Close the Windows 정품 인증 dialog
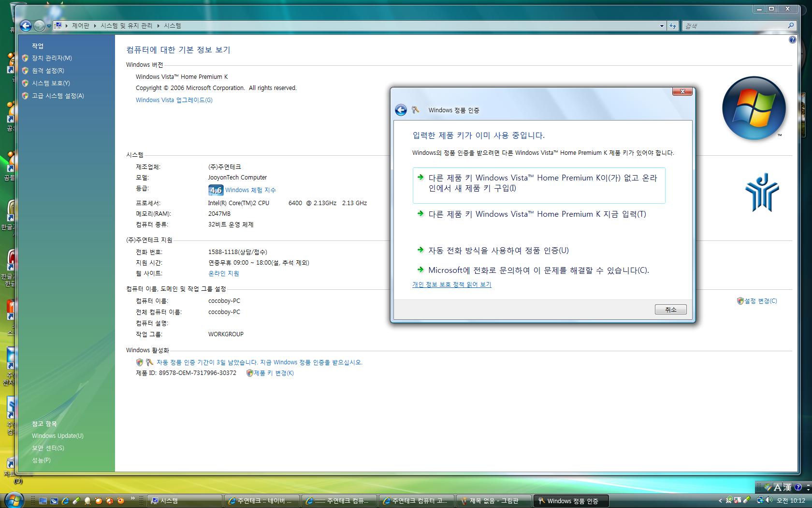Image resolution: width=812 pixels, height=508 pixels. (x=682, y=91)
